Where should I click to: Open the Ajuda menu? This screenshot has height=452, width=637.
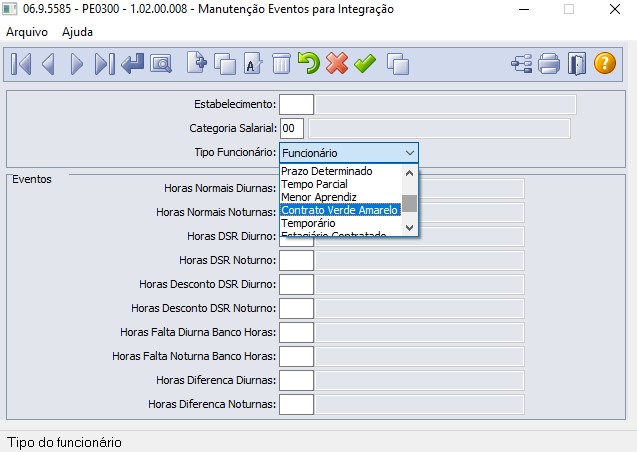tap(77, 32)
